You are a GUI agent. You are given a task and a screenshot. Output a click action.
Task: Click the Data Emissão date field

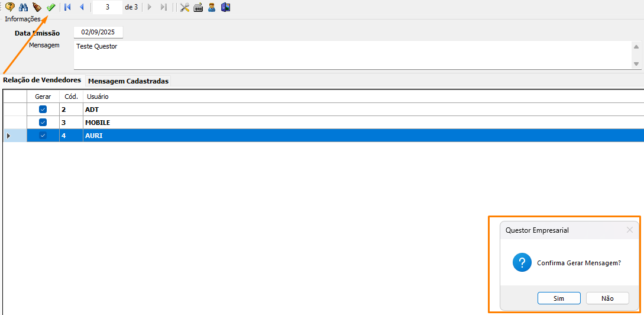pyautogui.click(x=98, y=33)
